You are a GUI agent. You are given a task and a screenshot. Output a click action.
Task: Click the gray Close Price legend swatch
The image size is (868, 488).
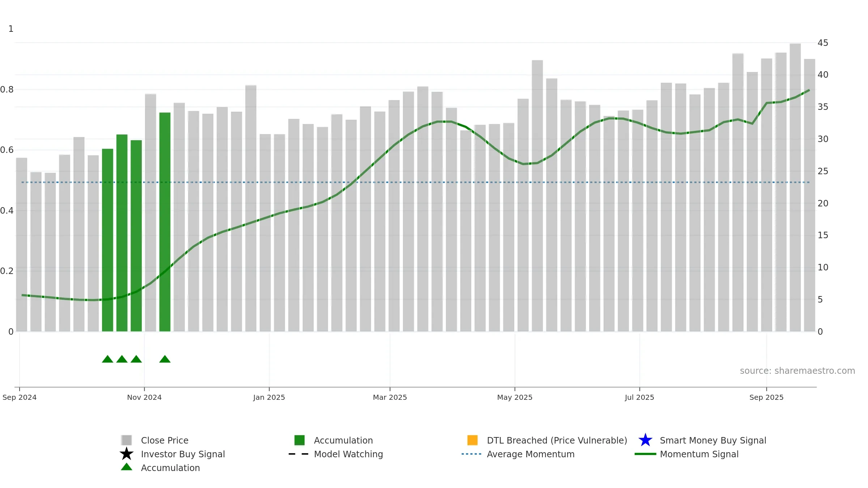click(127, 440)
